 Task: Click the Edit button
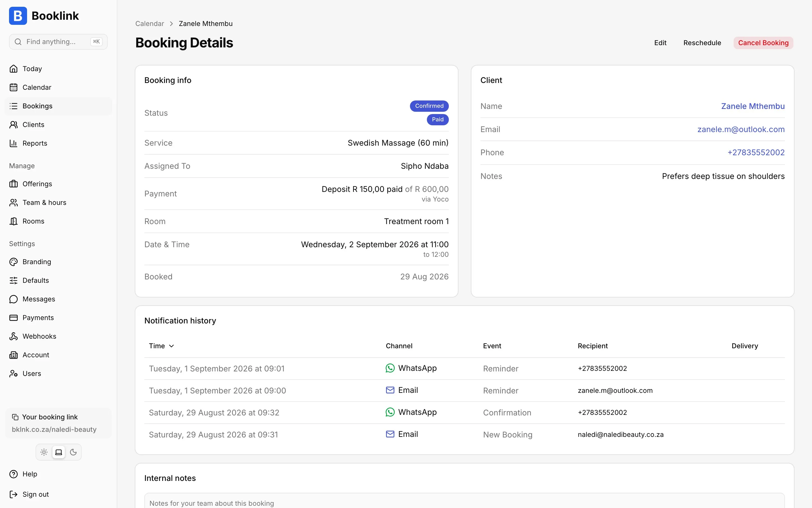pyautogui.click(x=660, y=43)
